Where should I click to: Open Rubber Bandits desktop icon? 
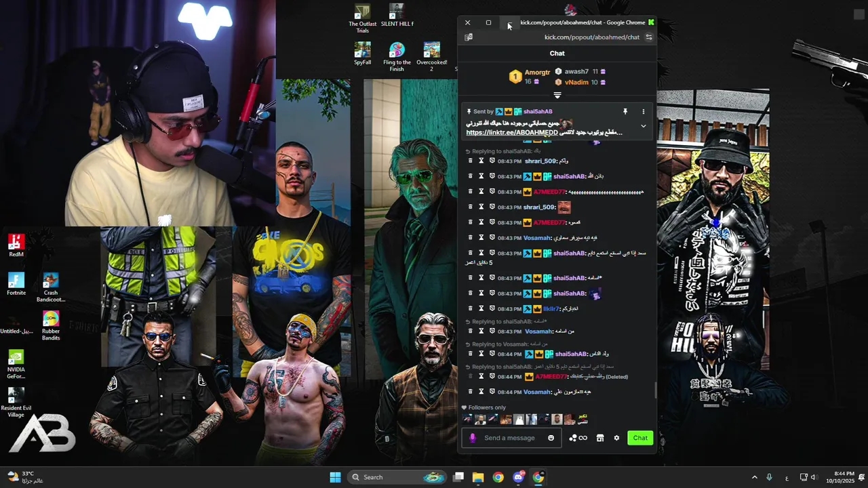point(51,326)
